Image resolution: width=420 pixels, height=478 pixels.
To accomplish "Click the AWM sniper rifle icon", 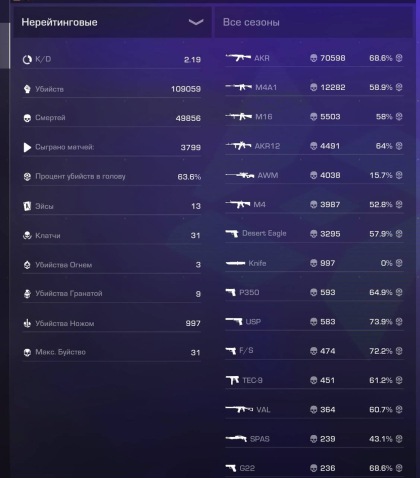I will (240, 175).
